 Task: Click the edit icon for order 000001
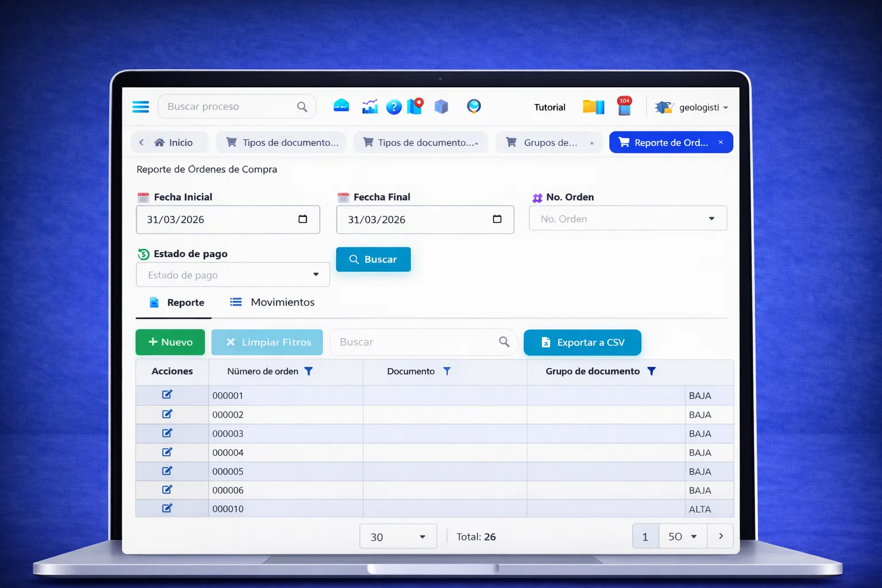coord(167,394)
